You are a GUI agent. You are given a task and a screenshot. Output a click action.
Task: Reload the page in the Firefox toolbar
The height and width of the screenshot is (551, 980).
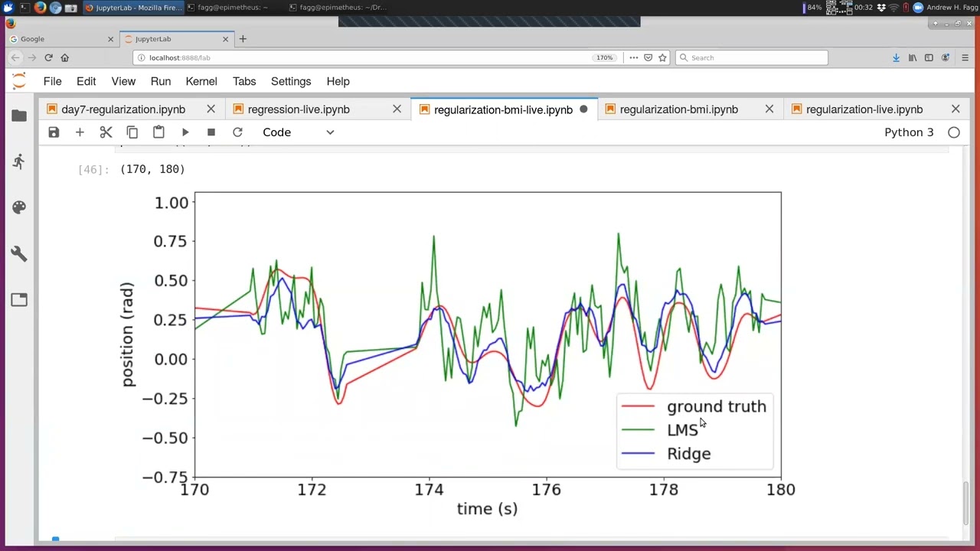pyautogui.click(x=48, y=57)
